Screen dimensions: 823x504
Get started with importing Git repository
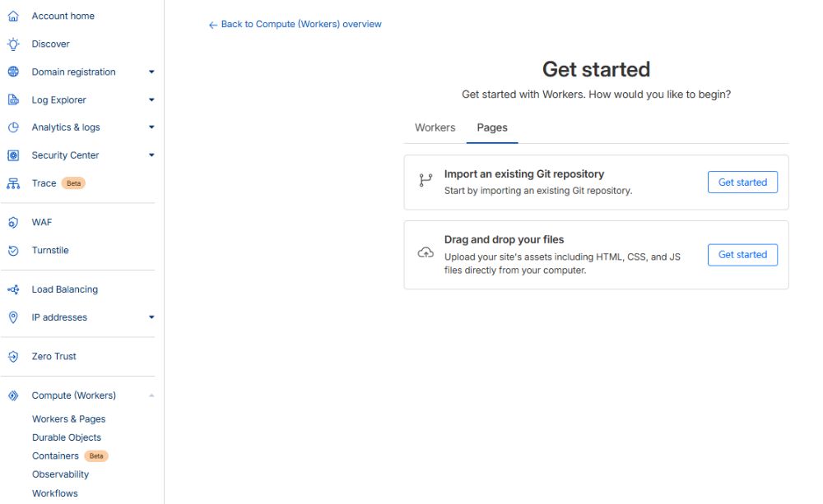tap(742, 183)
